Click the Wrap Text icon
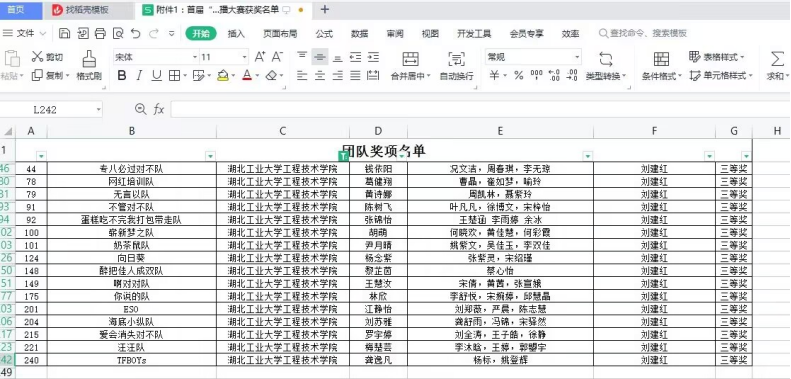 point(457,59)
